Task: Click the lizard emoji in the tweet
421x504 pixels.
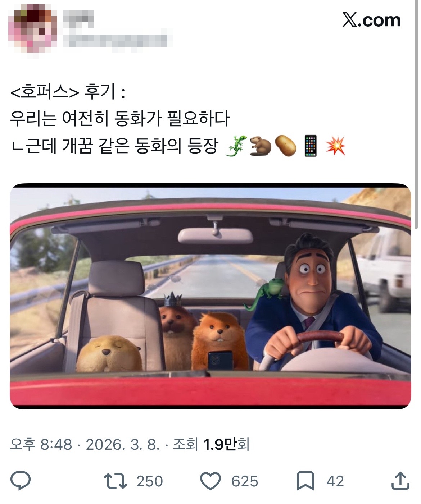Action: point(236,146)
